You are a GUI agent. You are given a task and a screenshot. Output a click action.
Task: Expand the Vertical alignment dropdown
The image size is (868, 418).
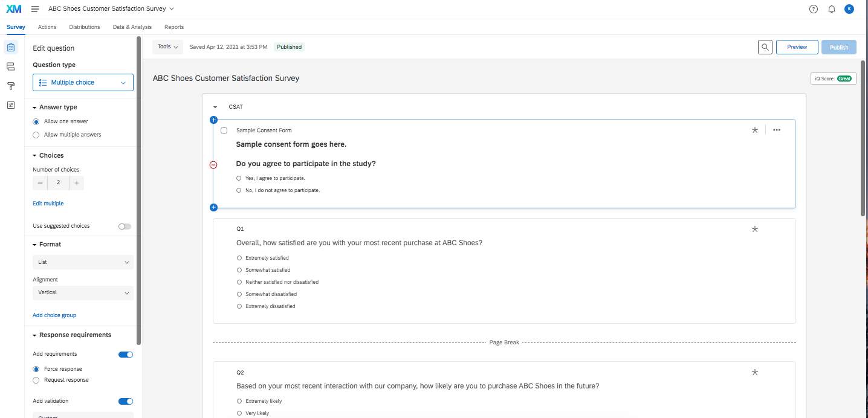click(83, 292)
